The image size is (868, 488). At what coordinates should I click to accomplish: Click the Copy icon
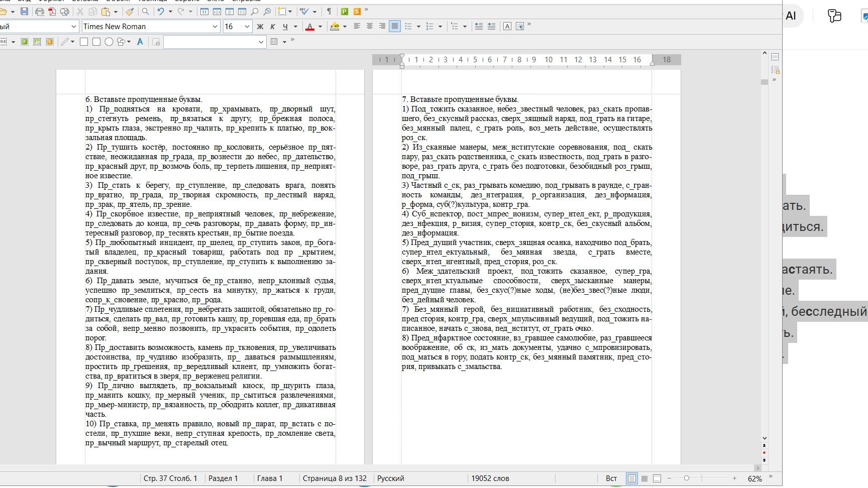92,12
